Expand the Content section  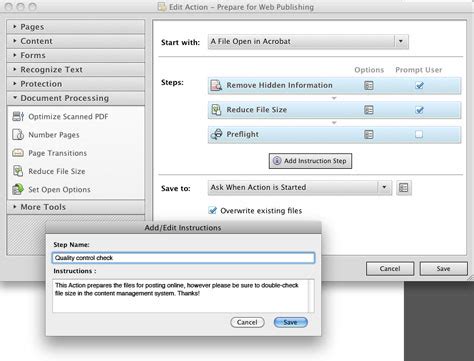[x=76, y=41]
